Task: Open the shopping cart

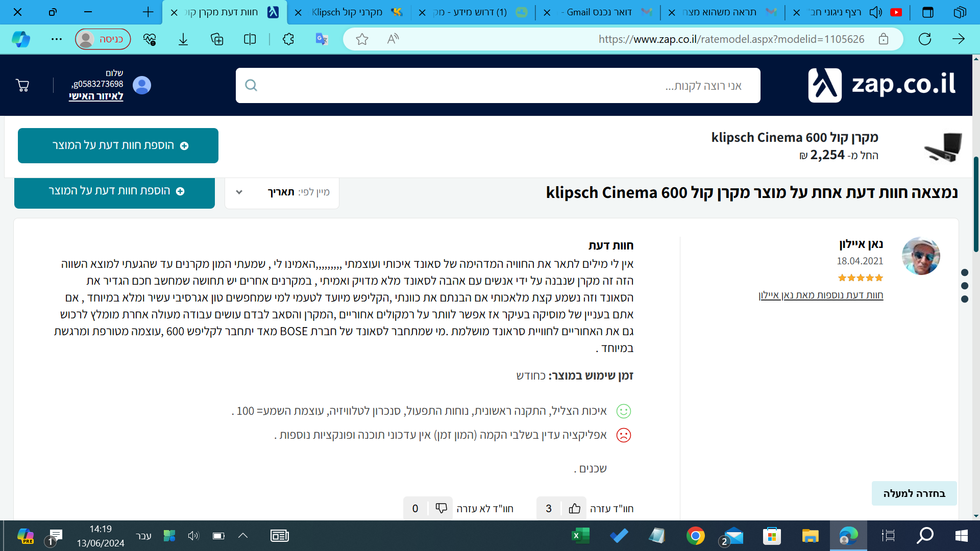Action: [22, 85]
